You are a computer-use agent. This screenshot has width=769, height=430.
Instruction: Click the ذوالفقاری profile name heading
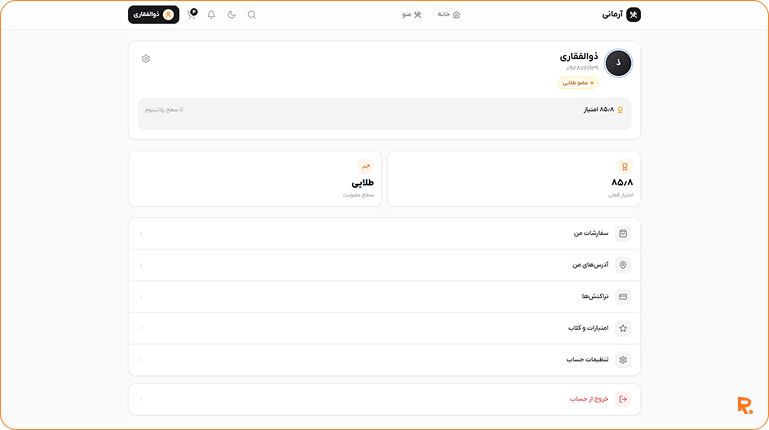[579, 57]
